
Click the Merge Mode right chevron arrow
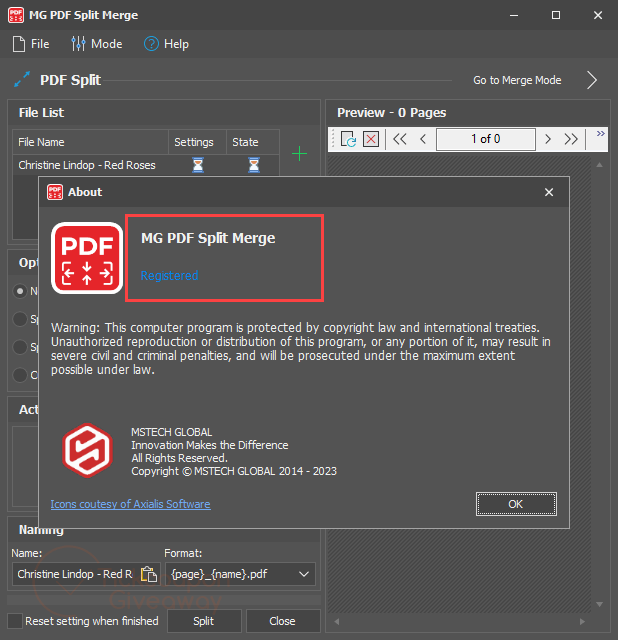point(592,80)
